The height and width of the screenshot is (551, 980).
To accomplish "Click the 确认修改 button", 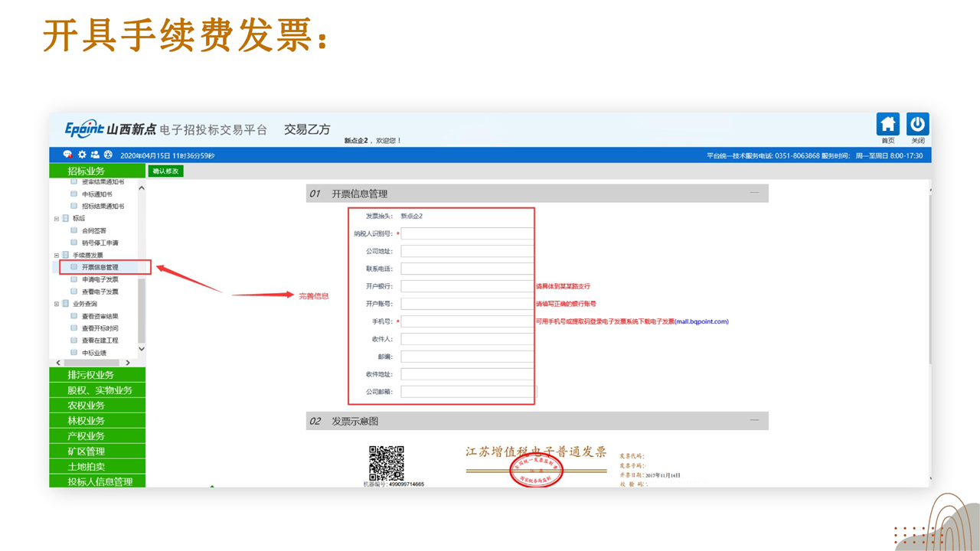I will coord(165,171).
